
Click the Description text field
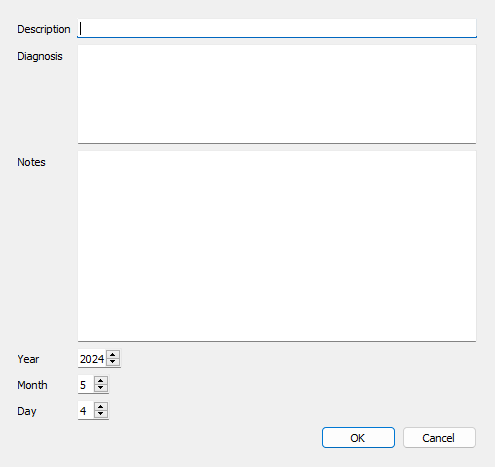tap(277, 28)
